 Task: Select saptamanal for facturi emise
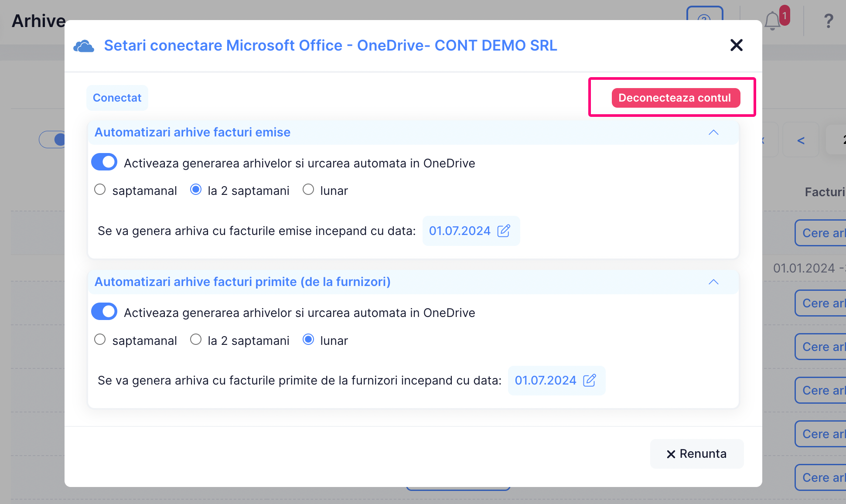pyautogui.click(x=100, y=190)
